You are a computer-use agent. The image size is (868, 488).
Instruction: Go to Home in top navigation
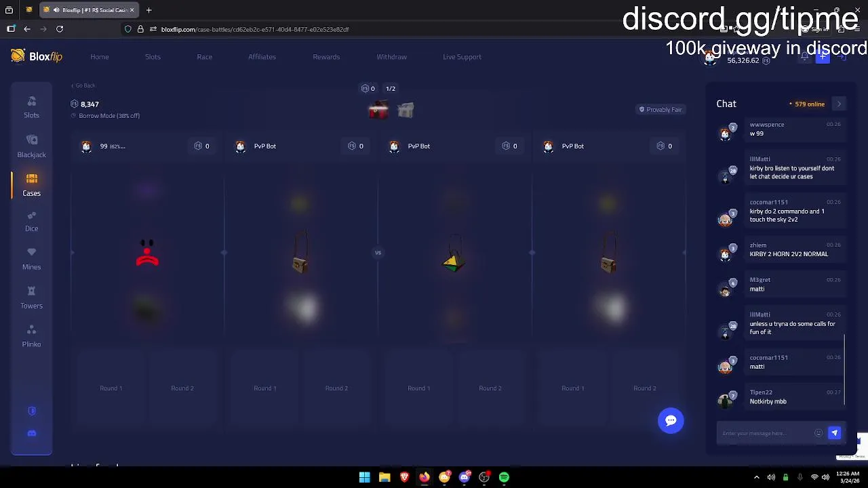coord(100,57)
